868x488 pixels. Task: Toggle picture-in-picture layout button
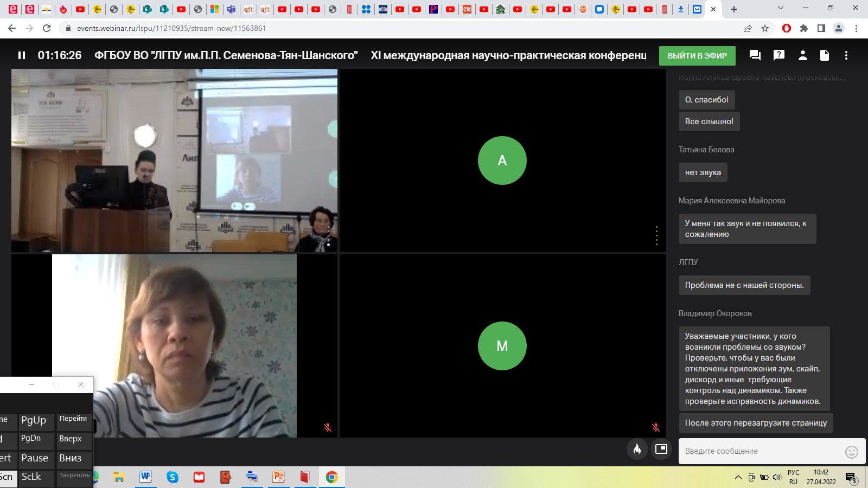(661, 449)
